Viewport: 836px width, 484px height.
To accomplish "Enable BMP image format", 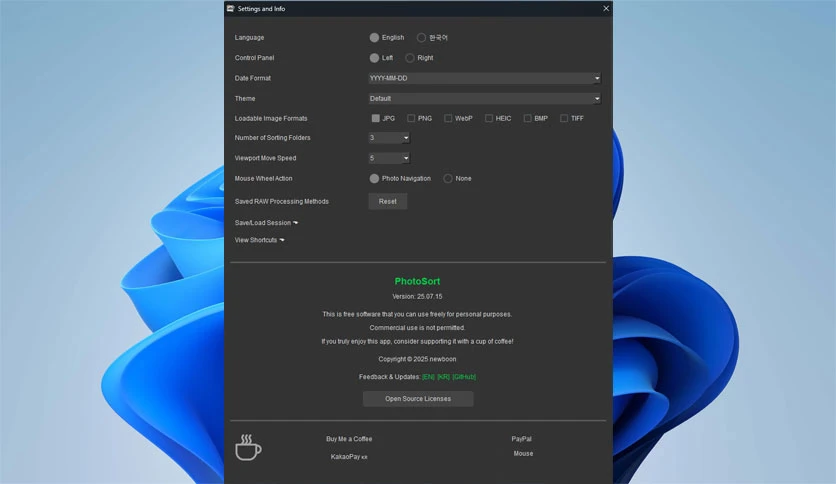I will point(527,118).
